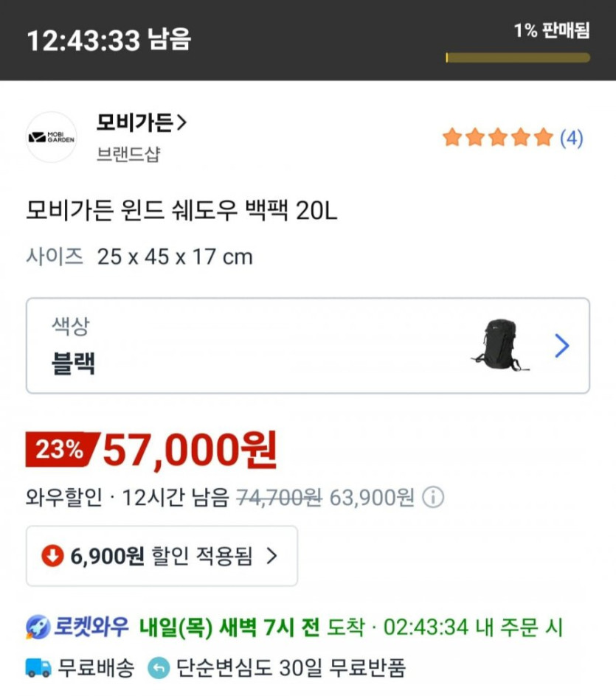Click the red down-arrow discount icon
This screenshot has height=696, width=616.
point(52,556)
